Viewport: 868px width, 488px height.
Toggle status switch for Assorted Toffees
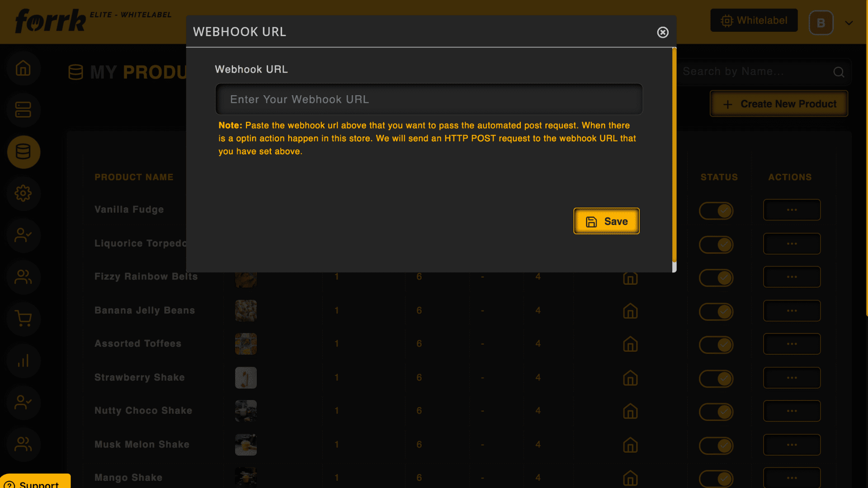click(x=716, y=345)
